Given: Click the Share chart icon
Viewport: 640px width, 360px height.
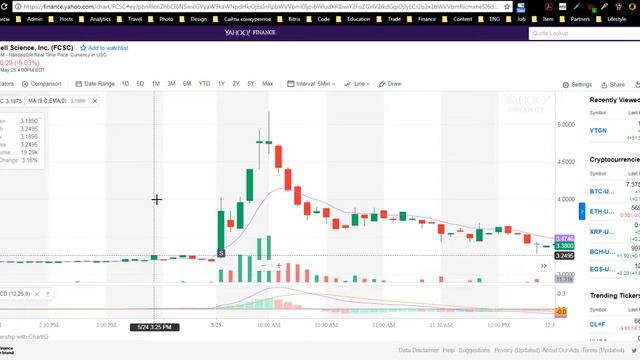Looking at the screenshot, I should [604, 85].
